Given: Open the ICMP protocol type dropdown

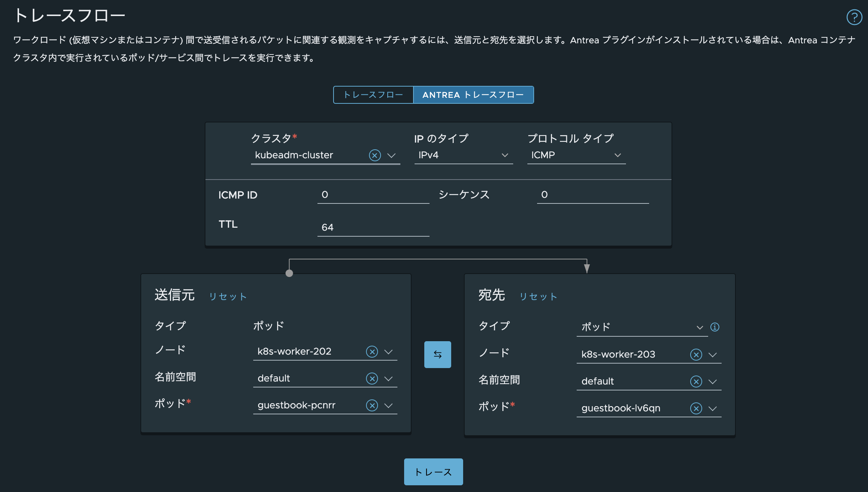Looking at the screenshot, I should [x=576, y=155].
